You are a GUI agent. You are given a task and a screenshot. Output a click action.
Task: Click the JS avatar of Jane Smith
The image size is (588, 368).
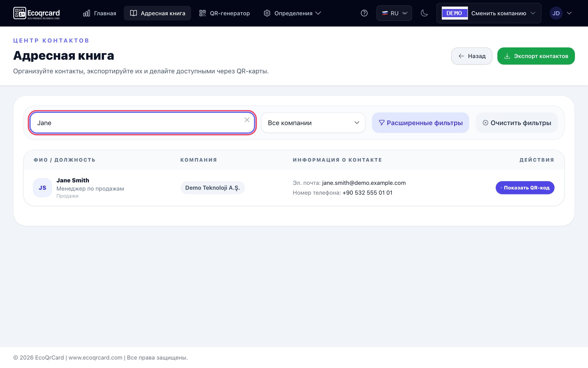(42, 188)
